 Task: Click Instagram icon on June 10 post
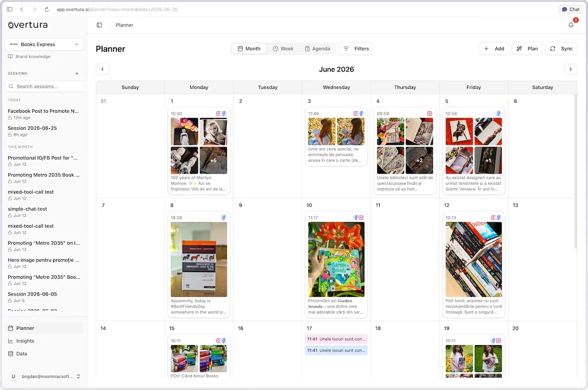tap(361, 217)
